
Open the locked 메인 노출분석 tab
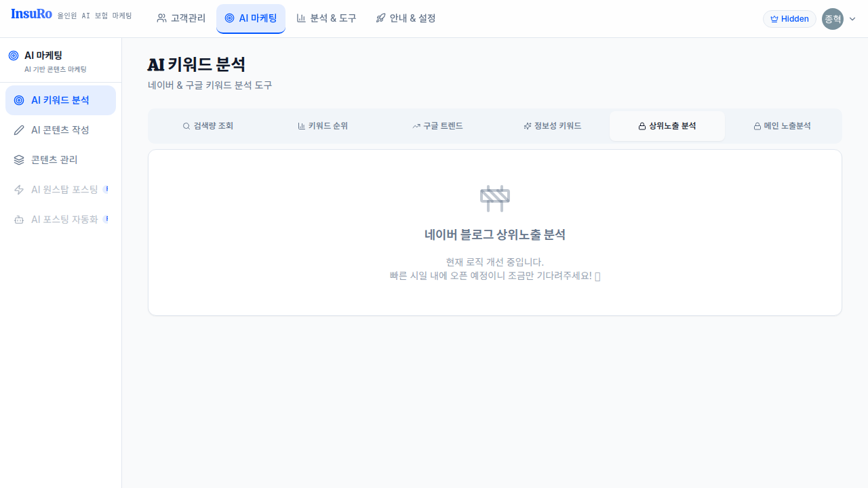coord(782,126)
